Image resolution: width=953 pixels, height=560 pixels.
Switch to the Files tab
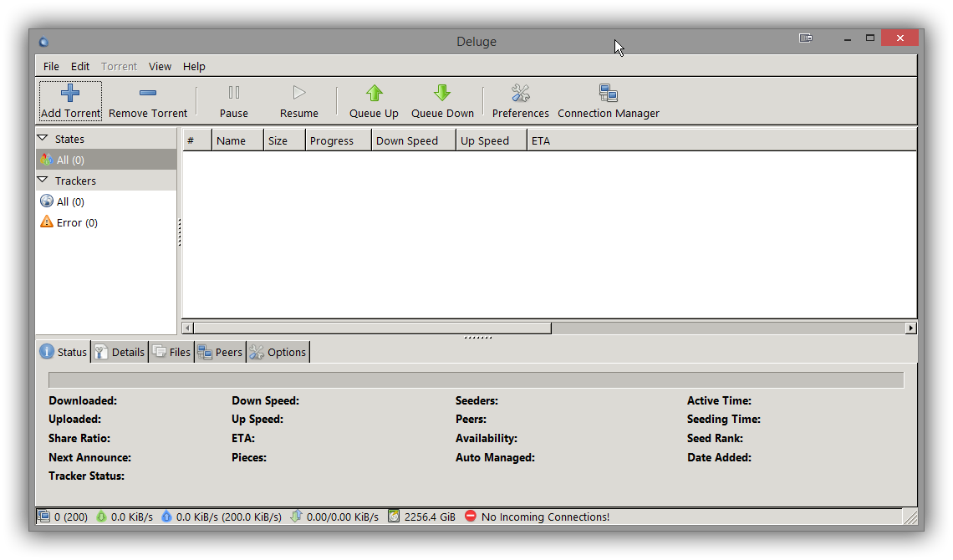pos(171,352)
